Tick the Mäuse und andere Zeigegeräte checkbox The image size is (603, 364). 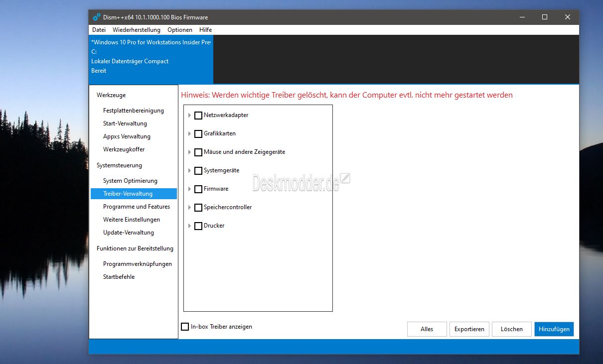198,152
